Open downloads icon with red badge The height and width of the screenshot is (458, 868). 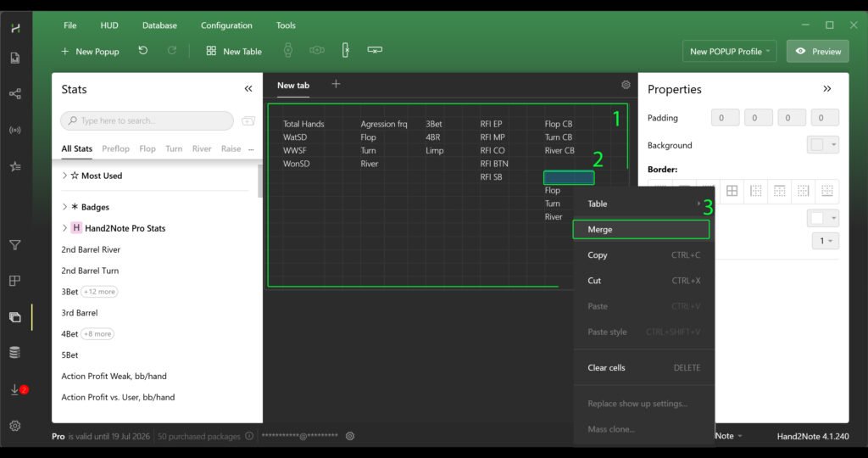(15, 389)
